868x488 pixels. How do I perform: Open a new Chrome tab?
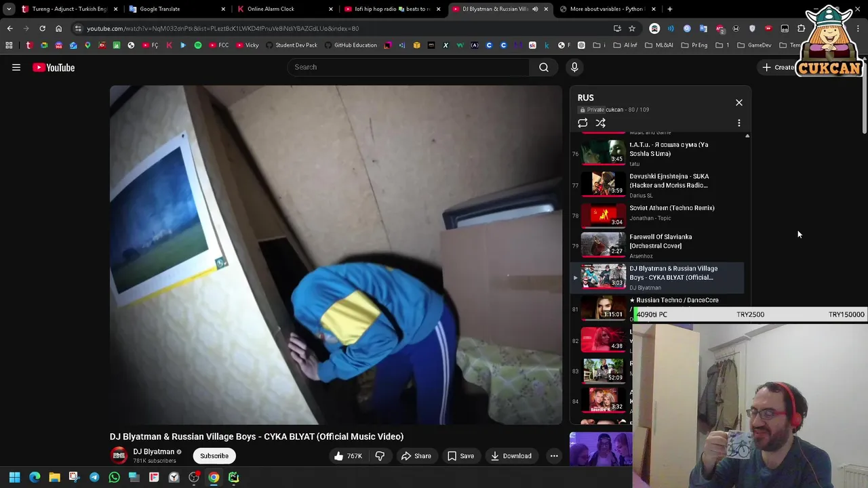669,9
